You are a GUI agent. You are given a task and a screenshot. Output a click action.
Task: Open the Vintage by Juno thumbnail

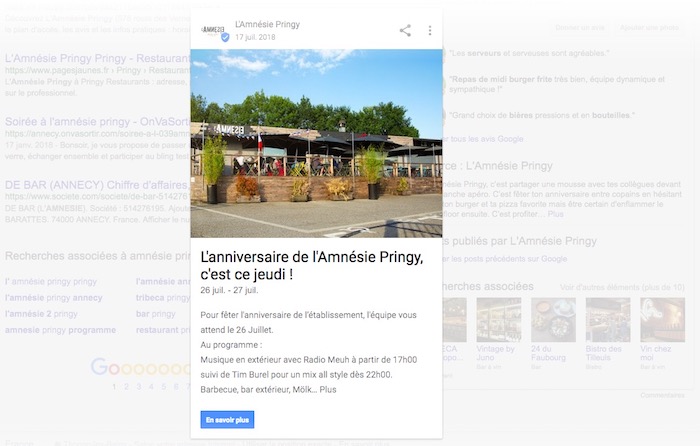click(x=496, y=332)
